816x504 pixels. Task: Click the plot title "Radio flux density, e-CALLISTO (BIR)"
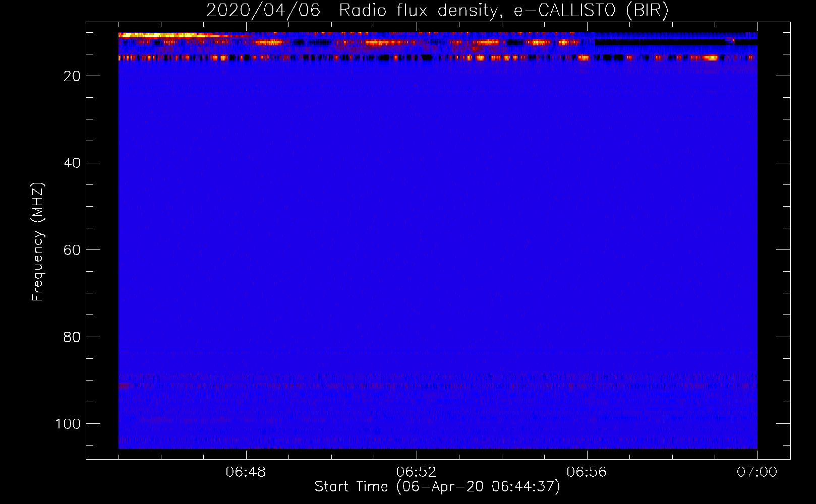[x=503, y=11]
